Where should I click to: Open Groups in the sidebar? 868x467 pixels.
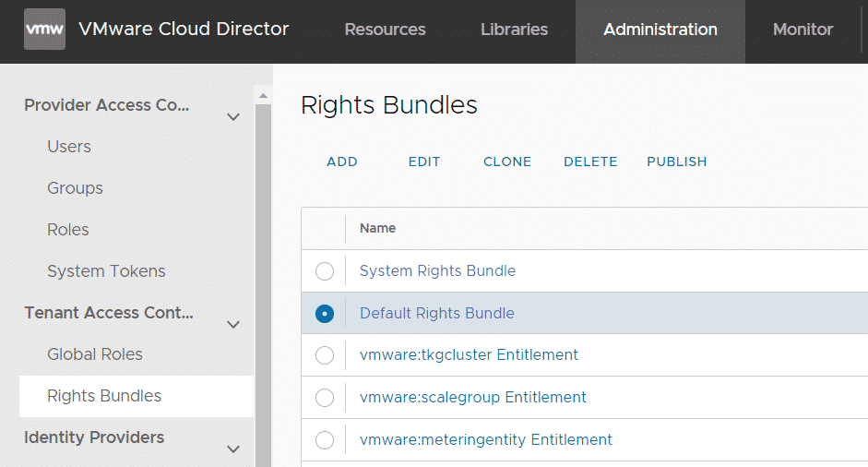point(75,187)
